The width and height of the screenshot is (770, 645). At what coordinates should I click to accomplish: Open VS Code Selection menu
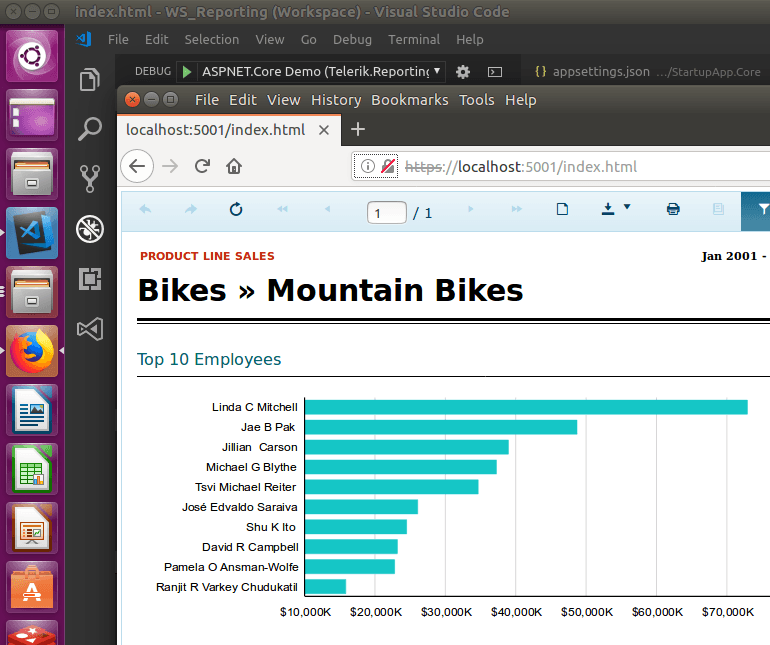click(x=212, y=40)
